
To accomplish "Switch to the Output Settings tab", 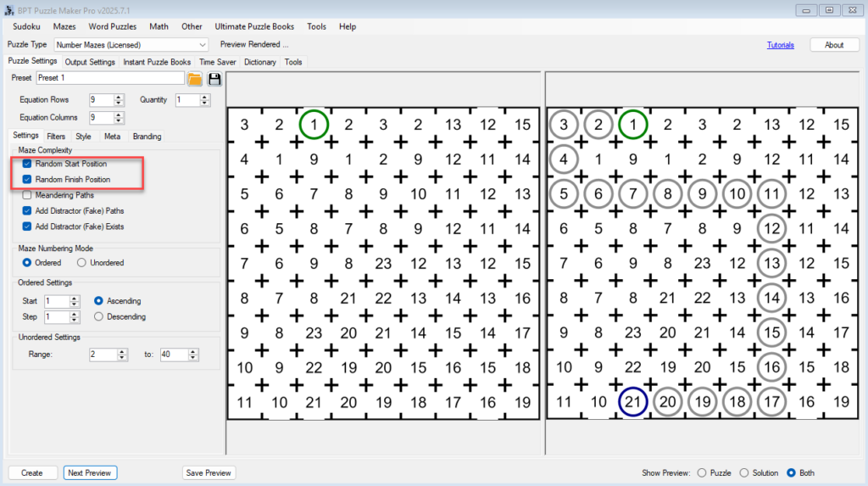I will 90,62.
